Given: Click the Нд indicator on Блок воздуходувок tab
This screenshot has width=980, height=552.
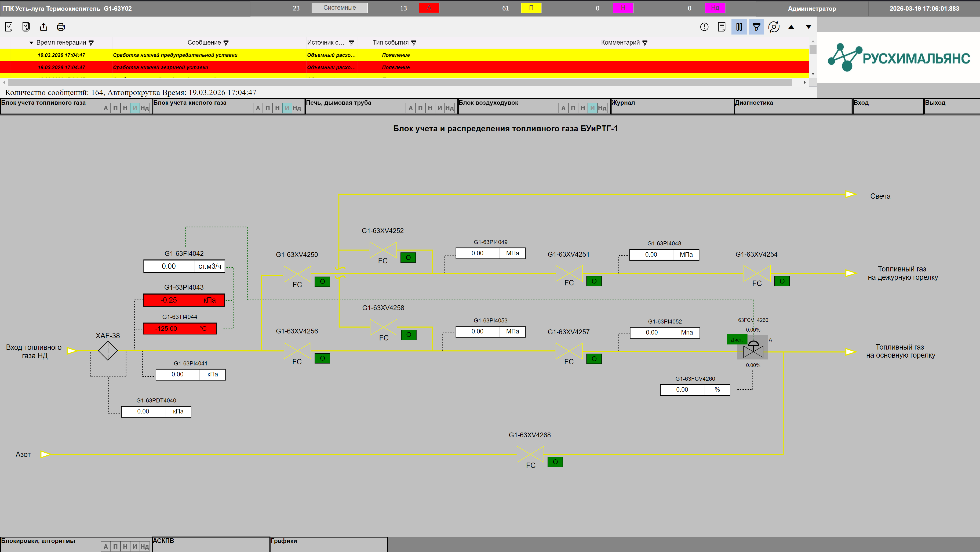Looking at the screenshot, I should 602,108.
